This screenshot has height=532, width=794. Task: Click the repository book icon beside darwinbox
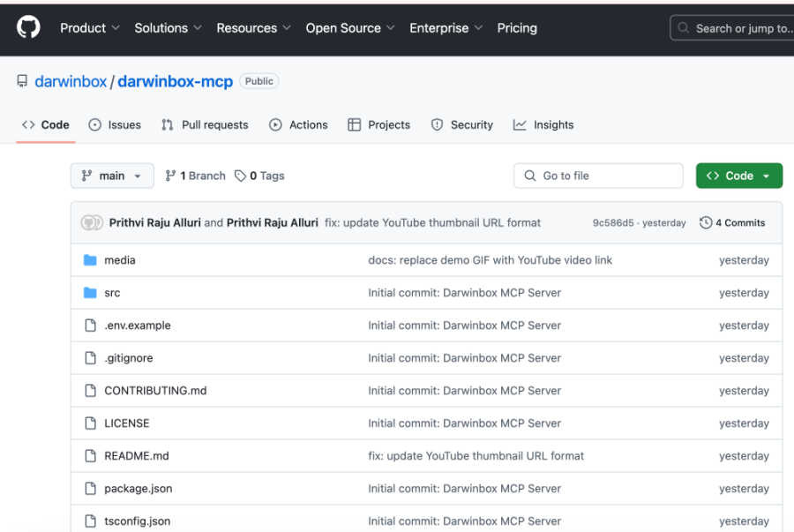click(x=22, y=81)
